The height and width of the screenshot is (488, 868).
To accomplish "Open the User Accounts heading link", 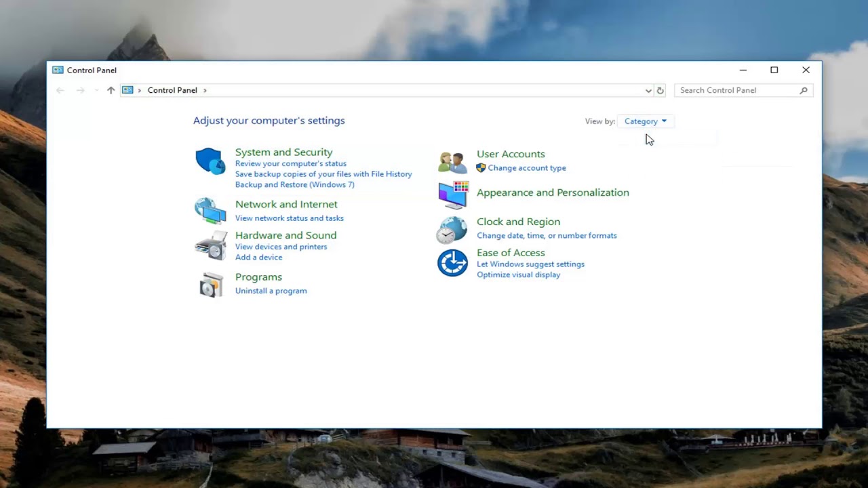I will (x=511, y=154).
